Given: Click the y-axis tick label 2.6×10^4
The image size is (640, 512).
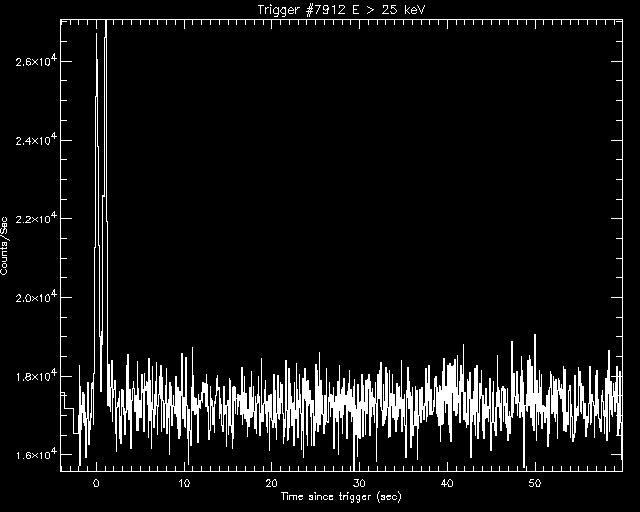Looking at the screenshot, I should point(35,61).
